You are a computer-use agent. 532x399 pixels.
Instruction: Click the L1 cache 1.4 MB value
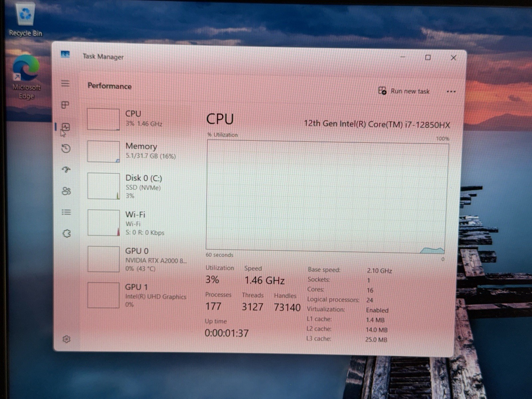click(x=375, y=320)
